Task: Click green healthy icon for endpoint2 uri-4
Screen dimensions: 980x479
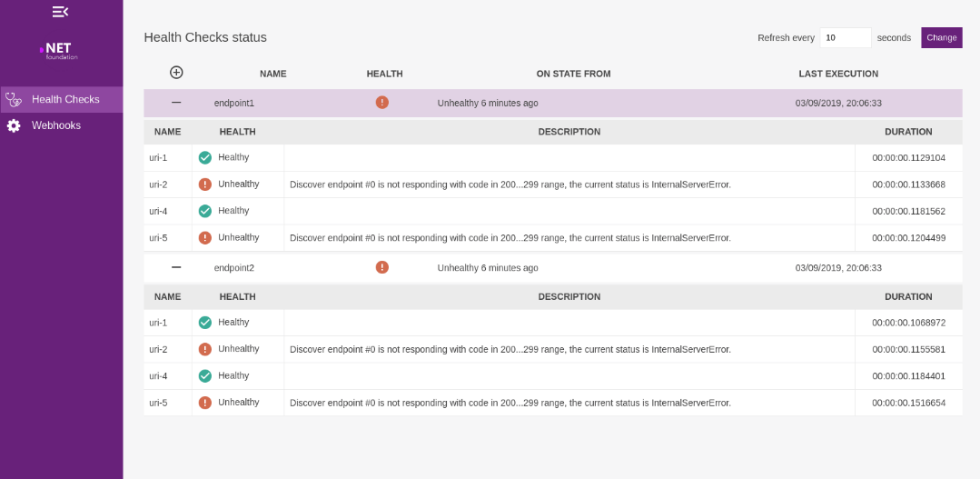Action: (205, 376)
